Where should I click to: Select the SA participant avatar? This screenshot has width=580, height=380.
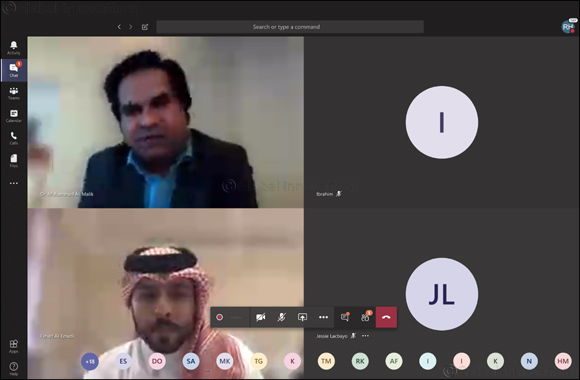191,361
